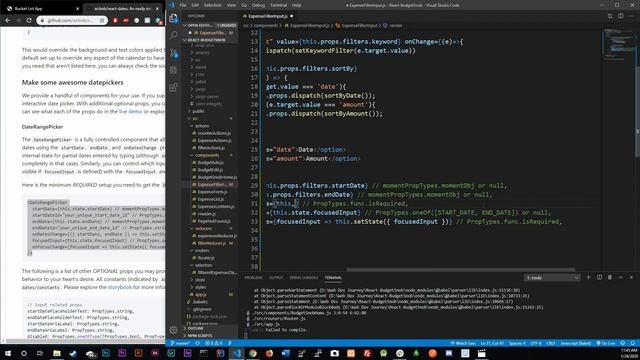Open the Debug view in the activity bar

click(173, 70)
